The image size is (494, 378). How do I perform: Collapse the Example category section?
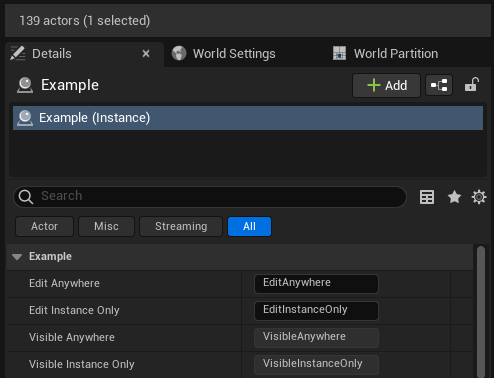pos(17,257)
